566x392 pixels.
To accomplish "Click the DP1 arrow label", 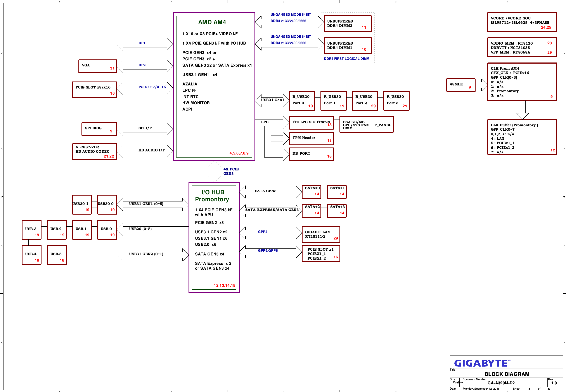I will [x=142, y=43].
